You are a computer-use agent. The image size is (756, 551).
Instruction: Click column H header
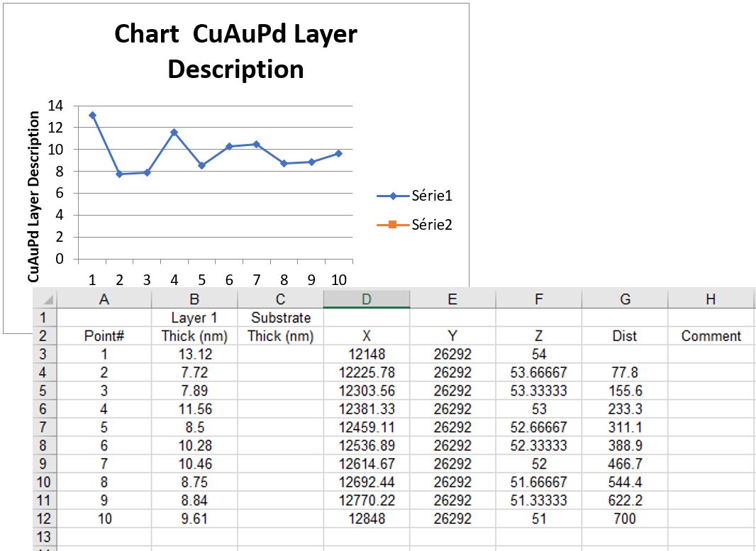pos(711,299)
